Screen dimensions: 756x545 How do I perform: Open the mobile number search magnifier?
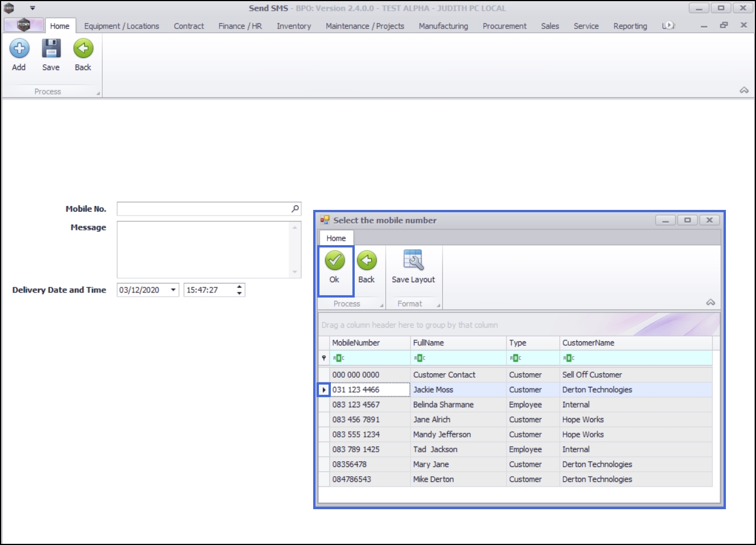click(x=295, y=209)
